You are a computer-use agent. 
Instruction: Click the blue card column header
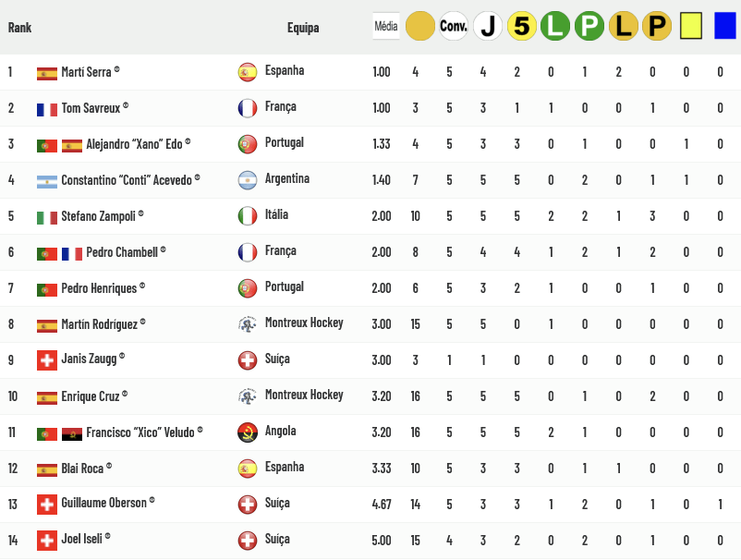723,26
